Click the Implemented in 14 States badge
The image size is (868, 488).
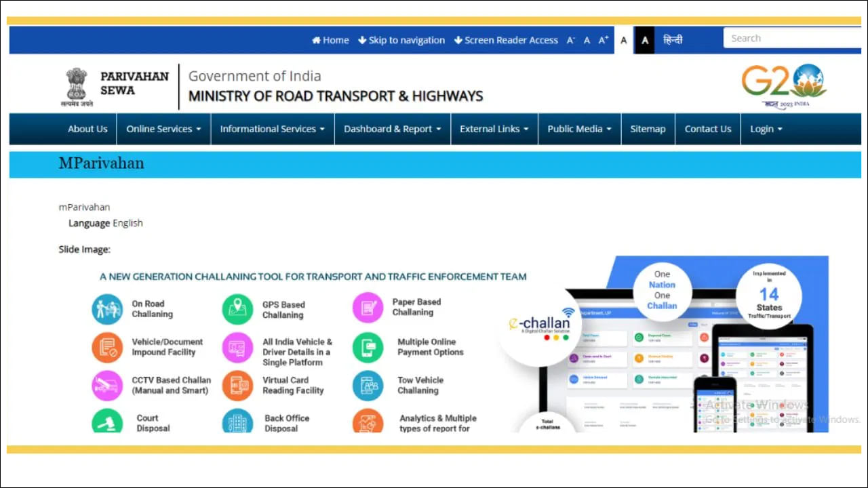(769, 296)
